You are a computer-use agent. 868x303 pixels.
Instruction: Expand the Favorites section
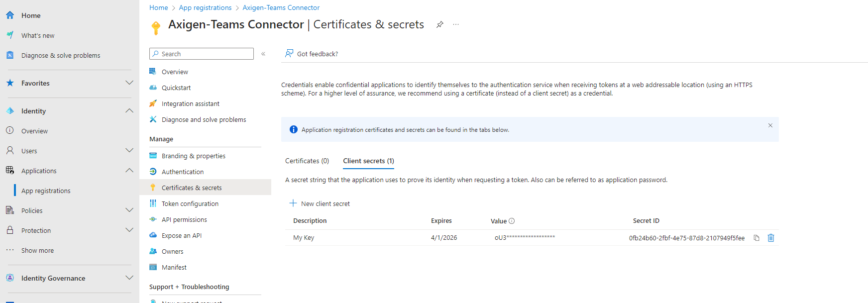pyautogui.click(x=129, y=83)
